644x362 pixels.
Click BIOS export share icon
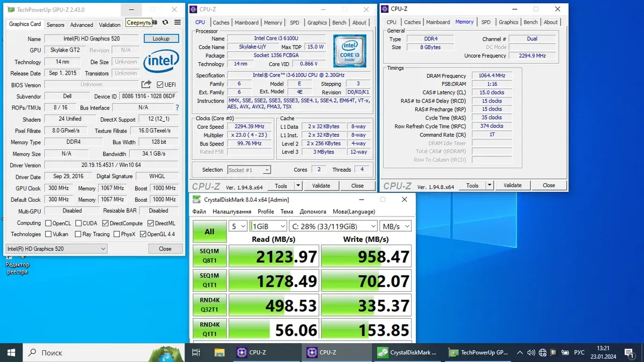pyautogui.click(x=146, y=85)
